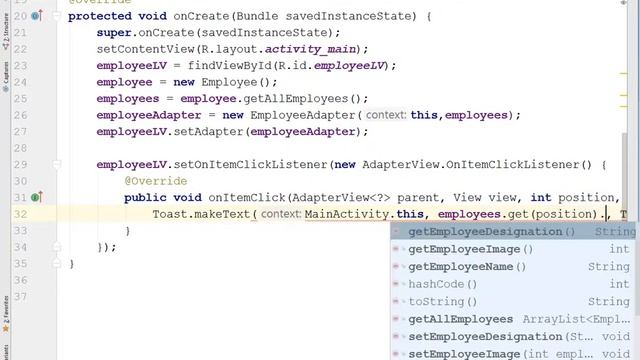Click the method icon beside setEmployeeImage

coord(396,354)
